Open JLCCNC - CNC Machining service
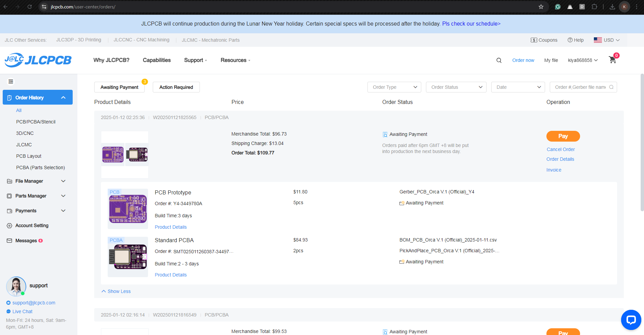The width and height of the screenshot is (644, 335). 141,40
